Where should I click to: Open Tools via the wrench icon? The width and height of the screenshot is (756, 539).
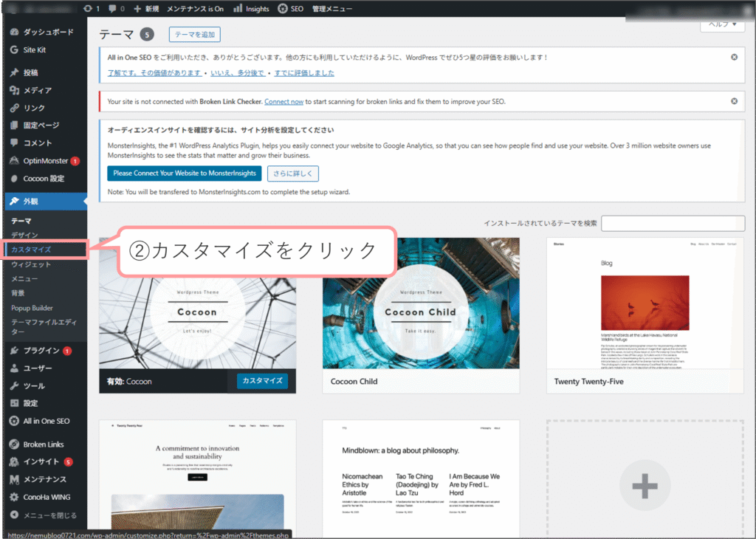[x=14, y=386]
